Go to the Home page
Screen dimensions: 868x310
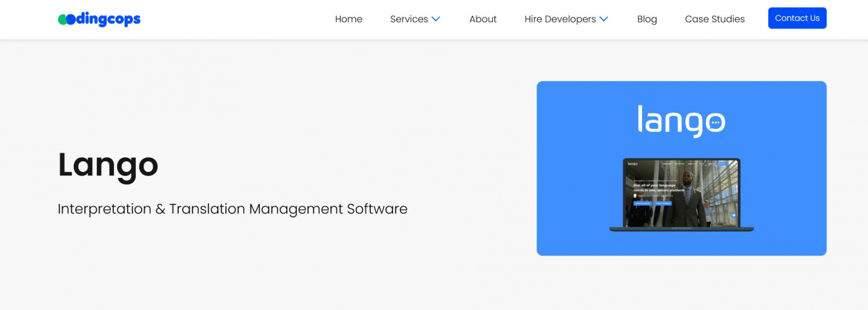coord(348,19)
